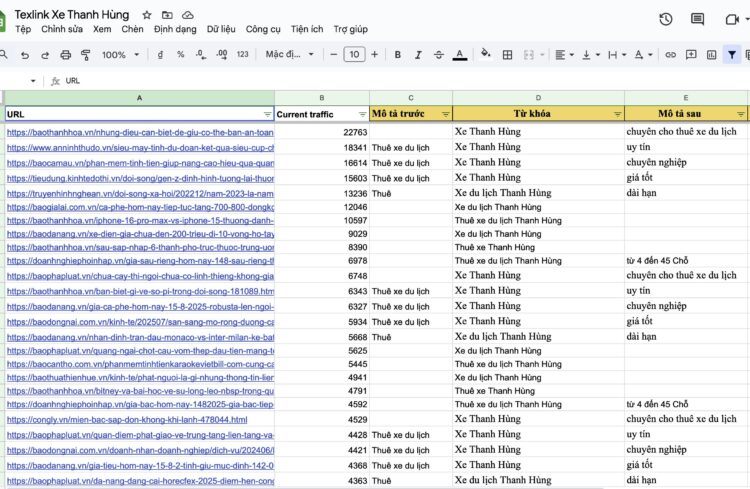Image resolution: width=750 pixels, height=489 pixels.
Task: Open text wrapping dropdown
Action: coord(617,55)
